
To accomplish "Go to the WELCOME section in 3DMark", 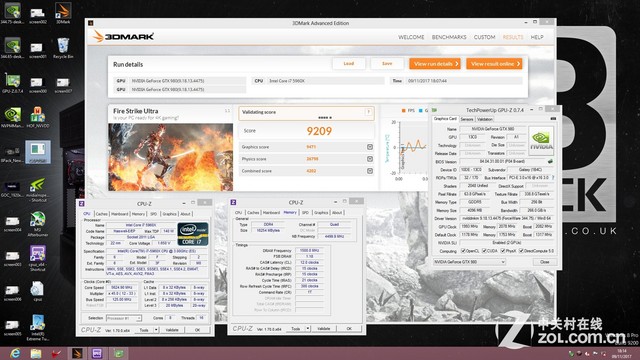I will point(411,37).
